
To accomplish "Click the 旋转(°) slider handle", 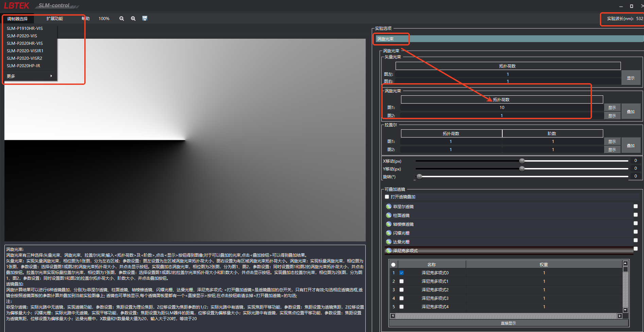I will [x=419, y=177].
